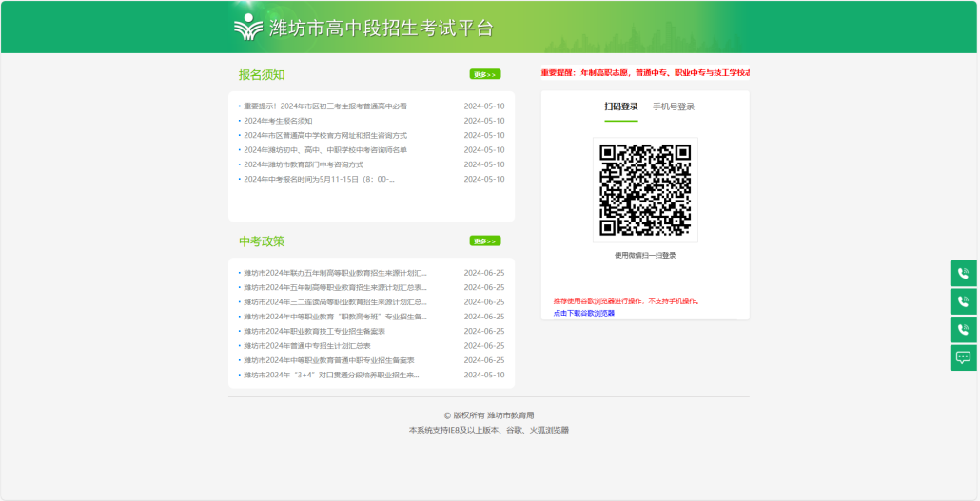Screen dimensions: 980x501
Task: Click the 使用微信扫一扫登录 caption
Action: (645, 256)
